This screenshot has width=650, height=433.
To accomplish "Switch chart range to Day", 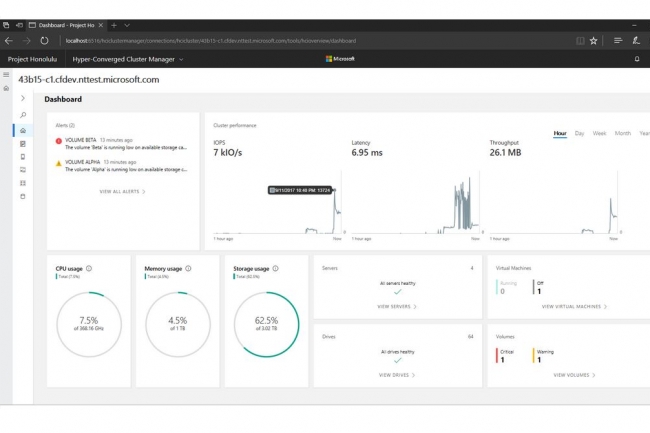I will click(579, 133).
